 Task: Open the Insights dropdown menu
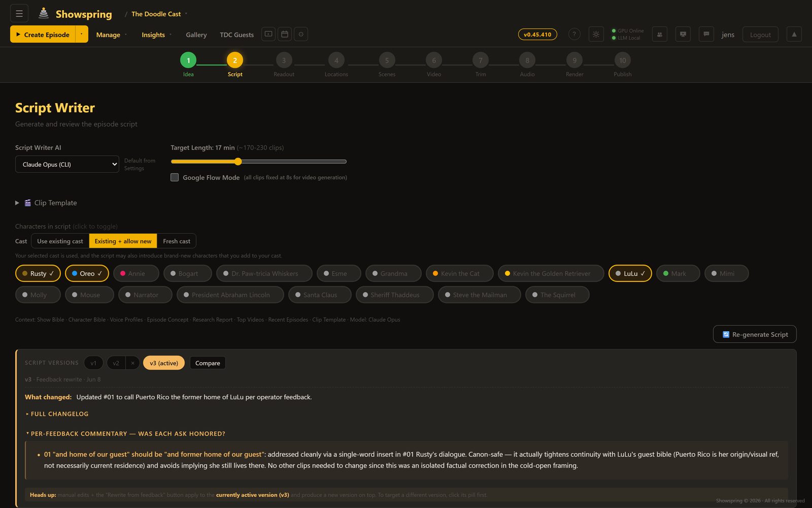pyautogui.click(x=156, y=35)
